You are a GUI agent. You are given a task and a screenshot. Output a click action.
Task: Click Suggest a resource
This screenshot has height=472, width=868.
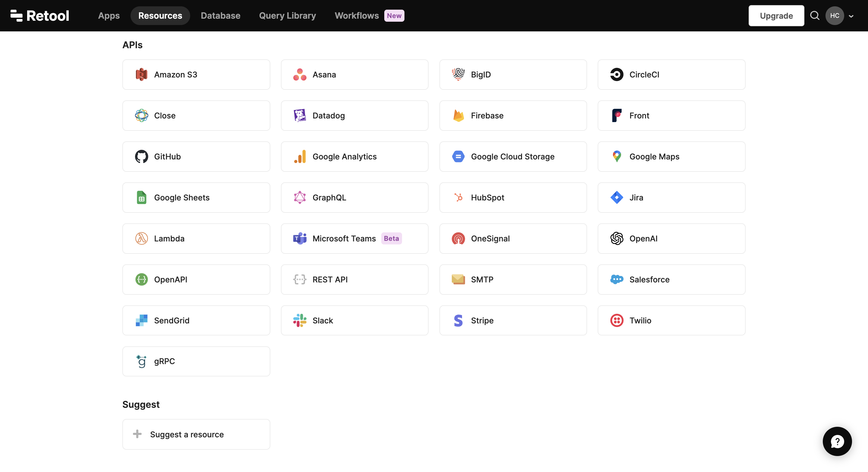(x=197, y=434)
